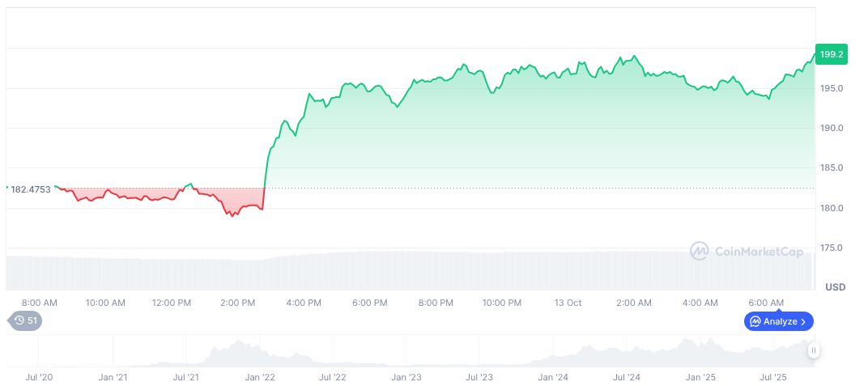
Task: Click the volume bars strip under chart
Action: [405, 271]
